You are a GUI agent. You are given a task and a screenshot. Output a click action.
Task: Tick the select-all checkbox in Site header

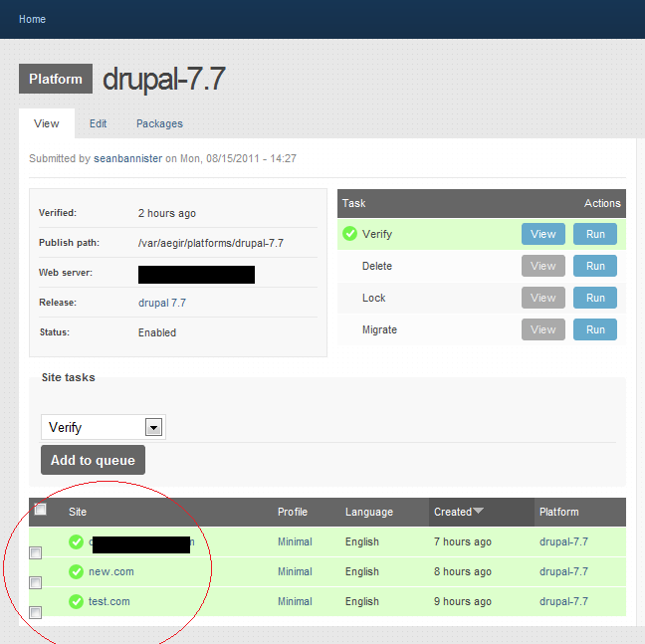pyautogui.click(x=40, y=509)
